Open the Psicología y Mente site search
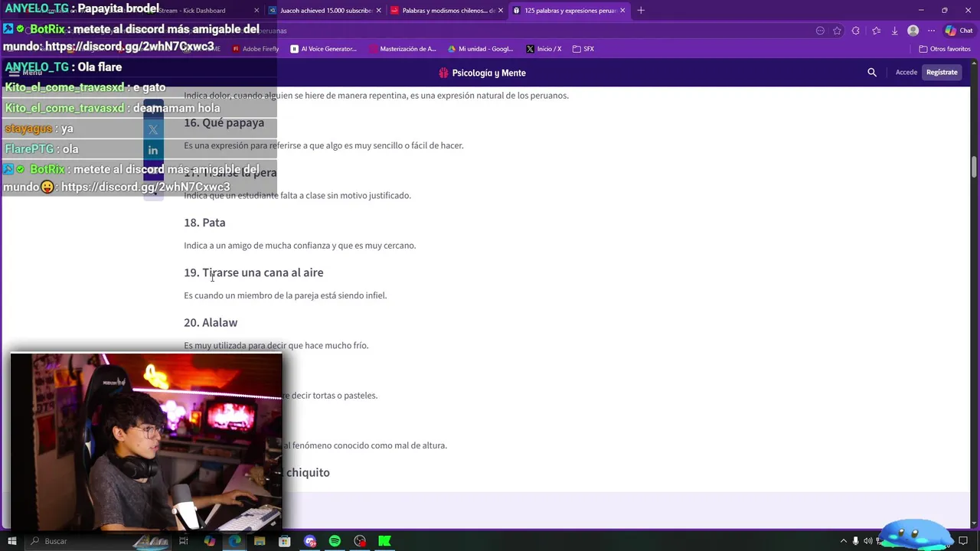Image resolution: width=980 pixels, height=551 pixels. tap(872, 73)
